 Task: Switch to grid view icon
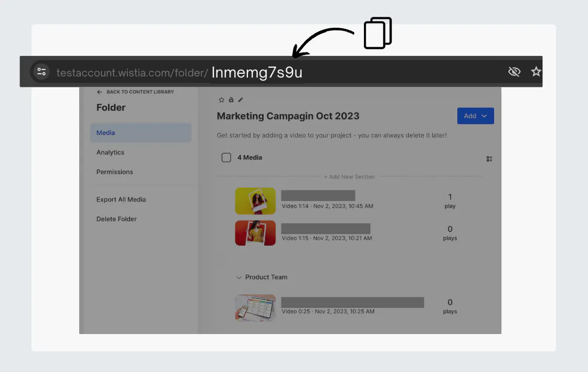(x=489, y=159)
